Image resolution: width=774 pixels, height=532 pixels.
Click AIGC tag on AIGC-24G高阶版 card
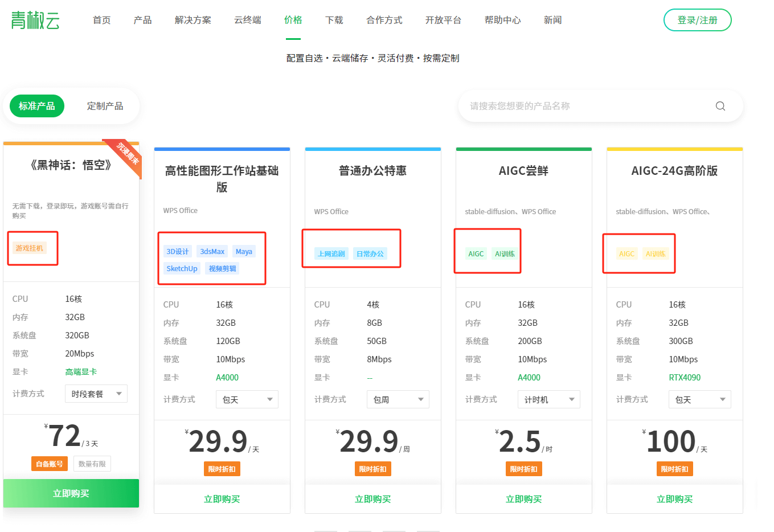[x=627, y=253]
